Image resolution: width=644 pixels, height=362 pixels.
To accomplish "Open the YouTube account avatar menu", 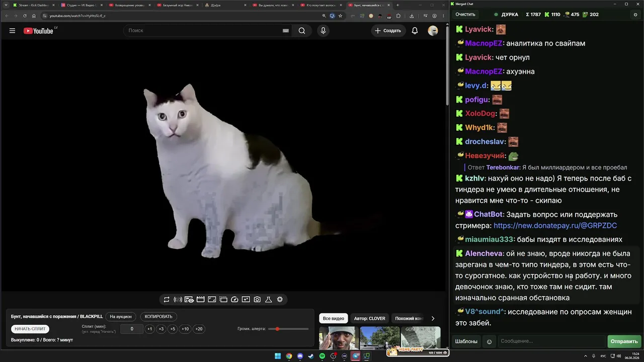I will [433, 31].
